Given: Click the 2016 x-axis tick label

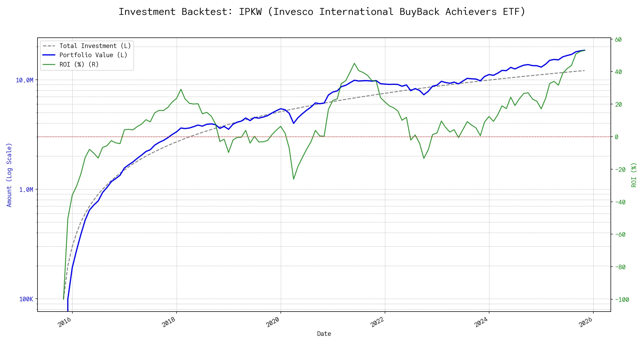Looking at the screenshot, I should pyautogui.click(x=64, y=322).
